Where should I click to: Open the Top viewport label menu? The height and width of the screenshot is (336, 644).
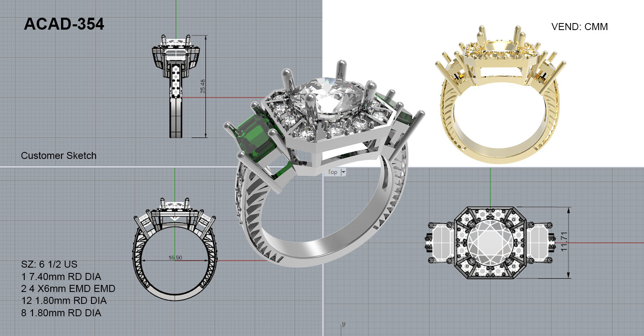[x=333, y=172]
